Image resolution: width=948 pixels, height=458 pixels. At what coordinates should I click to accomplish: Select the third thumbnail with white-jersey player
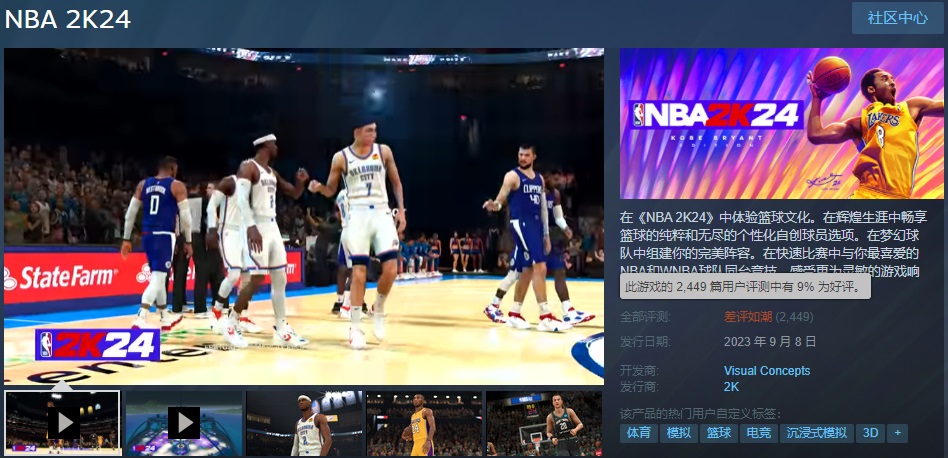coord(303,423)
